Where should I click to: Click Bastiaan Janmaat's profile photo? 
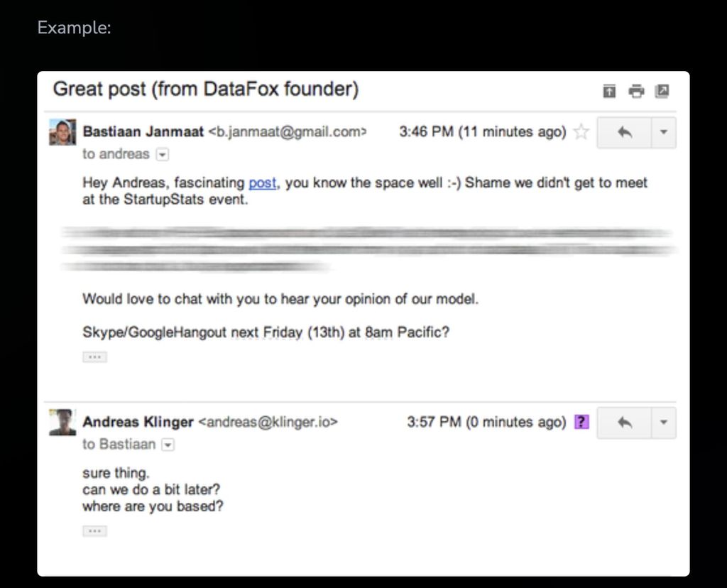[65, 134]
